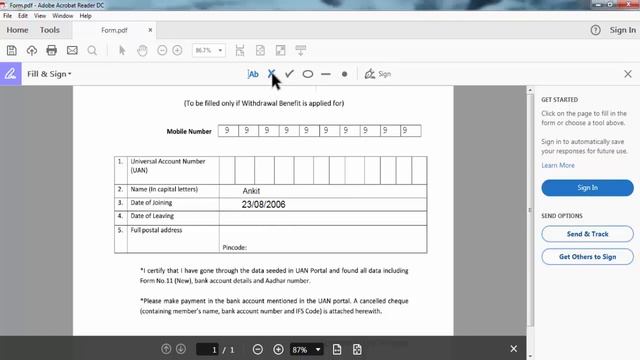Select the Crossmark X tool
Image resolution: width=640 pixels, height=360 pixels.
(x=271, y=74)
